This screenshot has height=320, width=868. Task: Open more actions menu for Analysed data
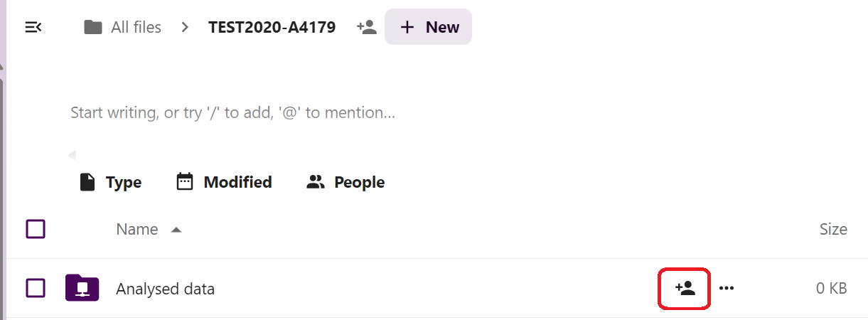pyautogui.click(x=726, y=288)
